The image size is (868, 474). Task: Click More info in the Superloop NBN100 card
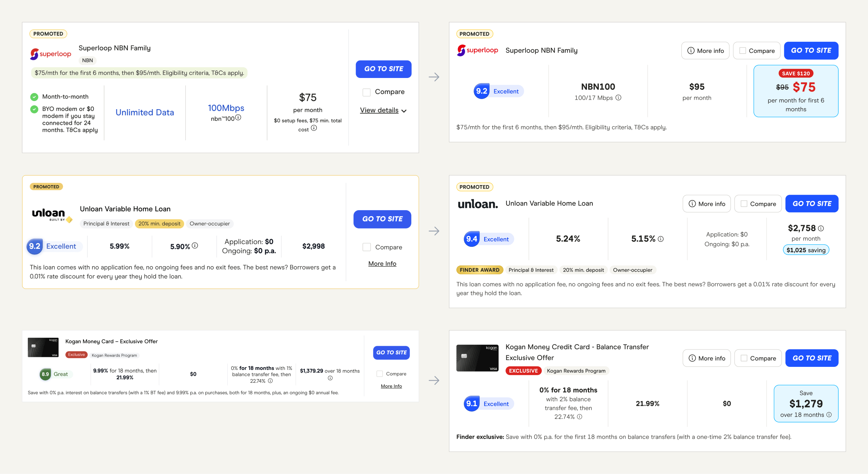click(705, 51)
